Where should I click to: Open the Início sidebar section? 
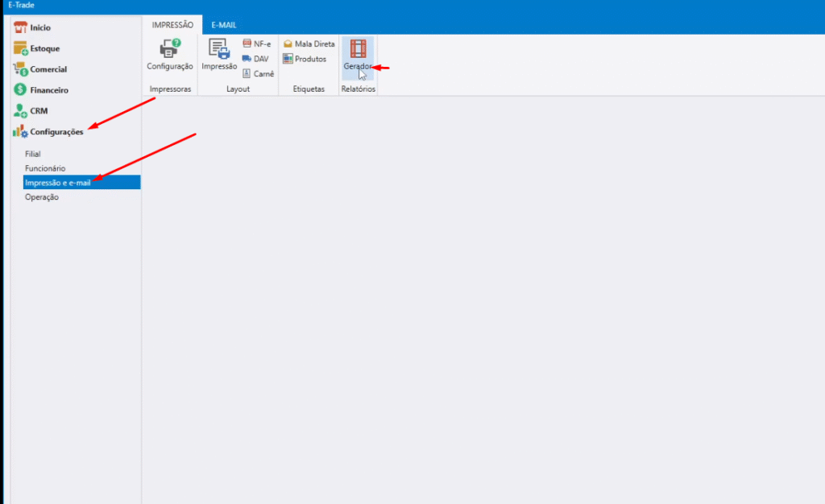click(x=40, y=27)
